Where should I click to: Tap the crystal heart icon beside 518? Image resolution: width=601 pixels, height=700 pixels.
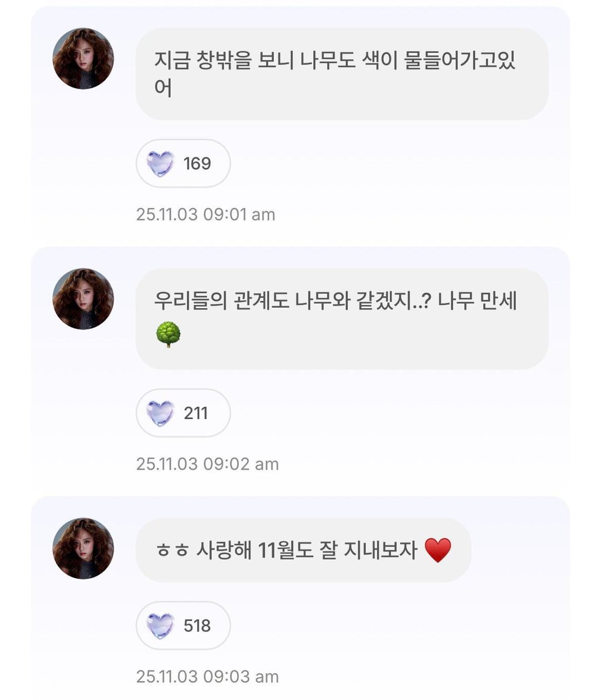(x=160, y=626)
